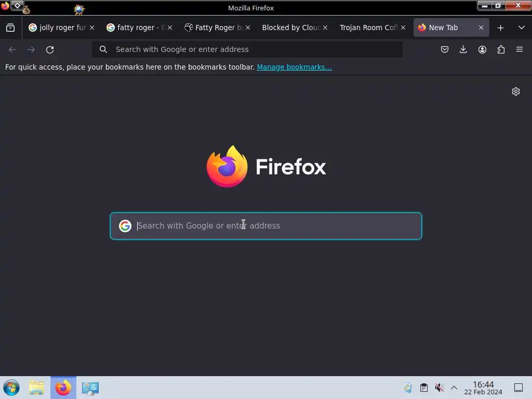Click the Google logo in search box

(x=125, y=226)
